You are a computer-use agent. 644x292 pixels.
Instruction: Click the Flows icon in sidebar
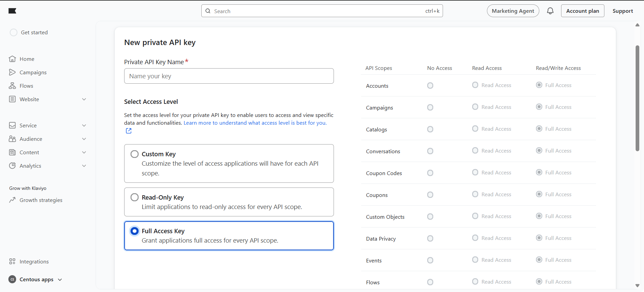tap(12, 86)
